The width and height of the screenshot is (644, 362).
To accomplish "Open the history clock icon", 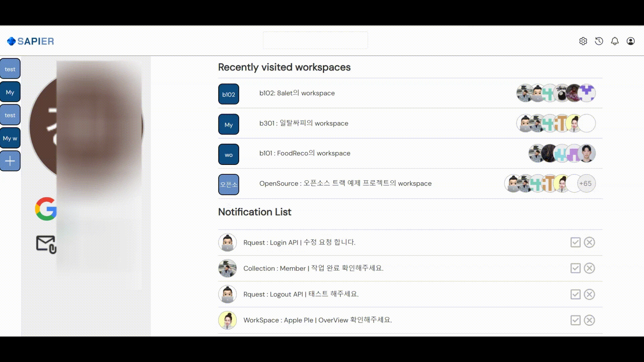I will tap(599, 41).
